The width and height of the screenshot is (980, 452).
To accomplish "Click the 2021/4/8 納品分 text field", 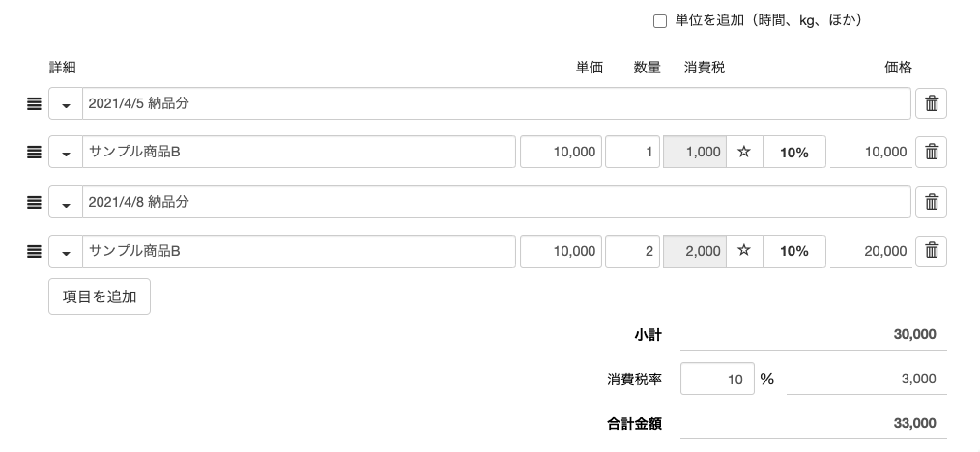I will (x=496, y=202).
